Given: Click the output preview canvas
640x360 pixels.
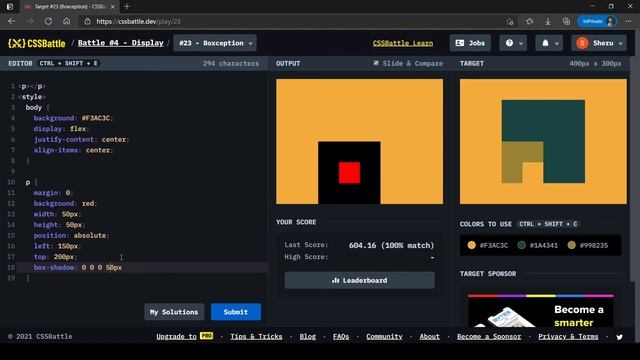Looking at the screenshot, I should (360, 142).
